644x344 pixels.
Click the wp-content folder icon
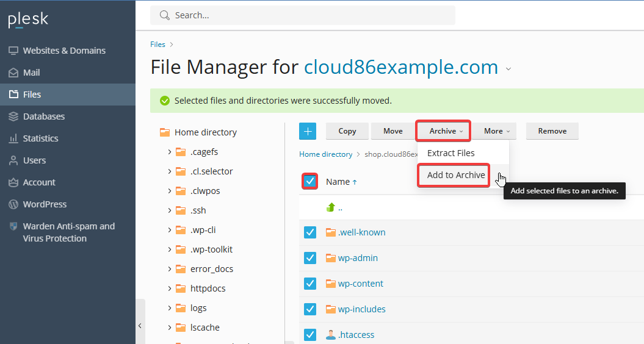coord(331,283)
